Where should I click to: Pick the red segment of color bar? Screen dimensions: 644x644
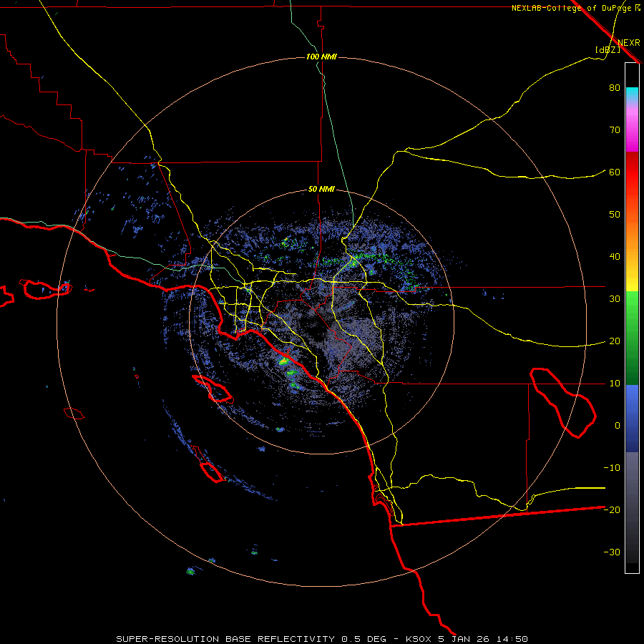[632, 172]
